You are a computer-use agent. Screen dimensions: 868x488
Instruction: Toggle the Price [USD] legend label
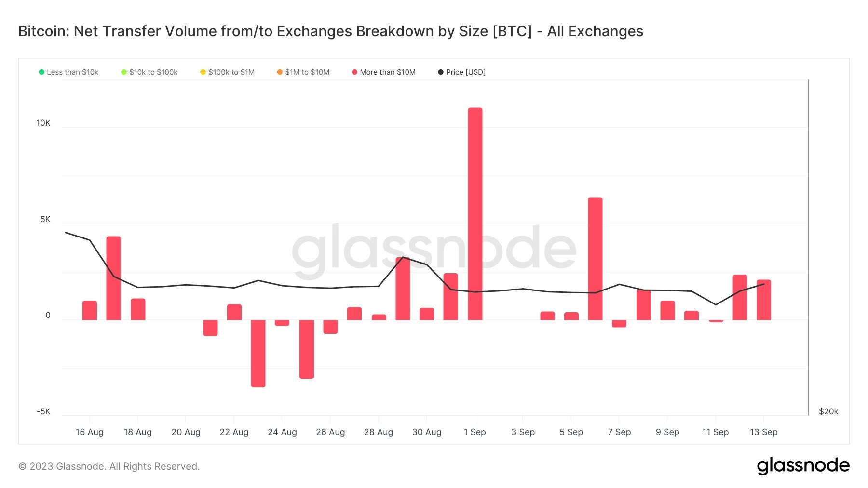click(x=466, y=72)
